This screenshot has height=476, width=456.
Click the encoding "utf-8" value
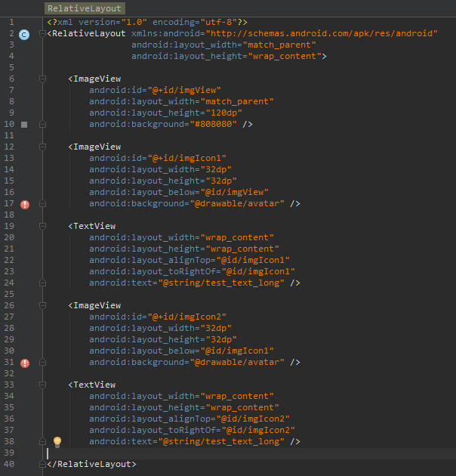tap(218, 22)
